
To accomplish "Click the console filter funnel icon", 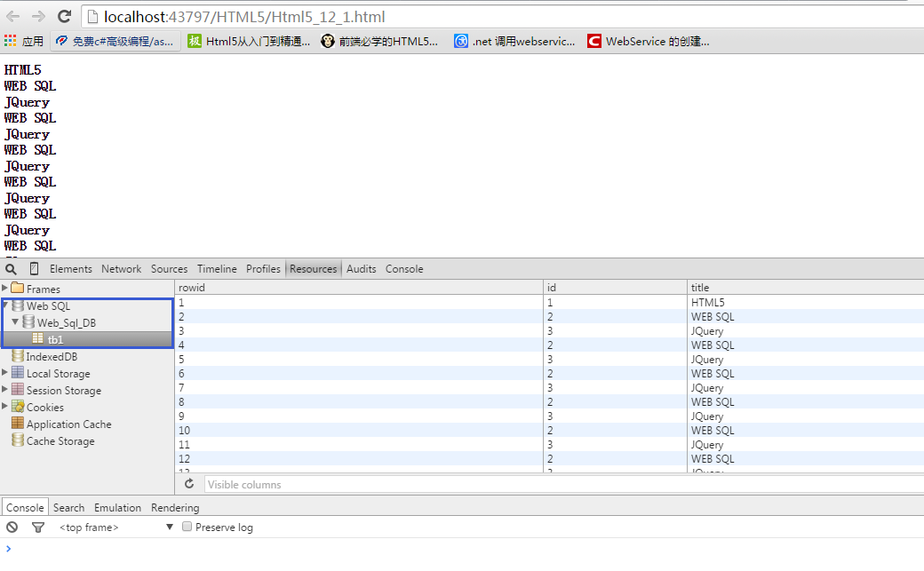I will 38,527.
